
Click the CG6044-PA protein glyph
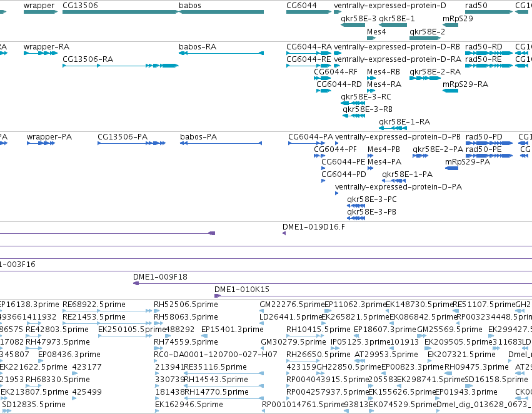coord(307,143)
